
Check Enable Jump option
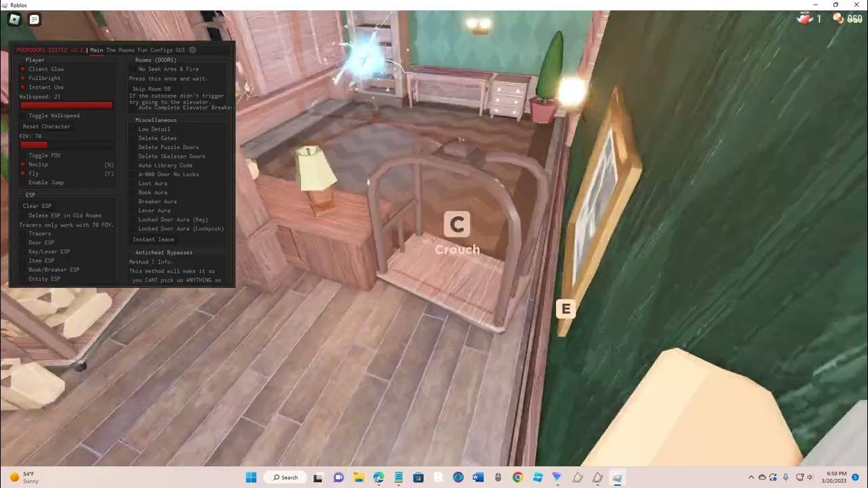23,182
